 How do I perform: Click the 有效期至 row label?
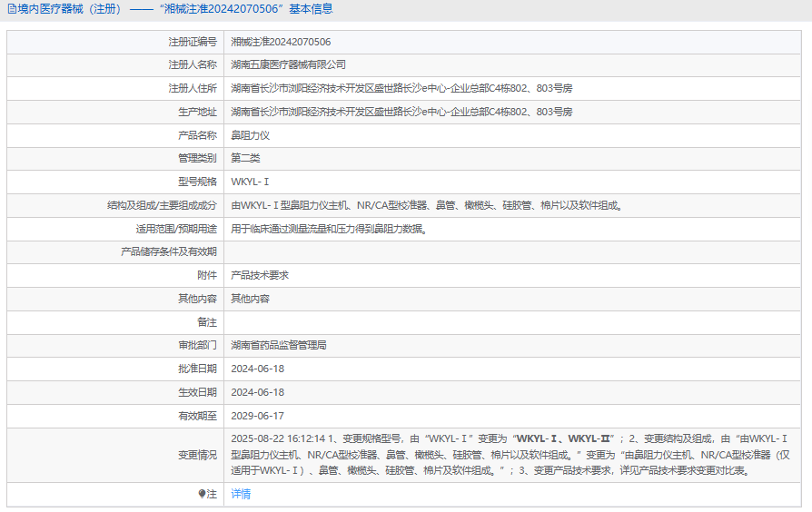[x=197, y=416]
